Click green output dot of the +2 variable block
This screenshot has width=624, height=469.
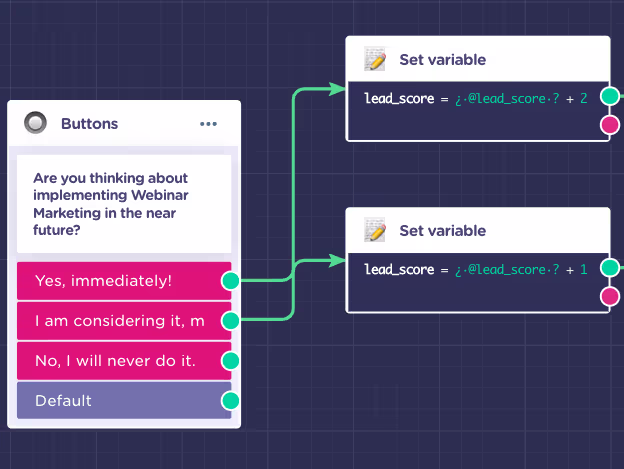[x=610, y=96]
